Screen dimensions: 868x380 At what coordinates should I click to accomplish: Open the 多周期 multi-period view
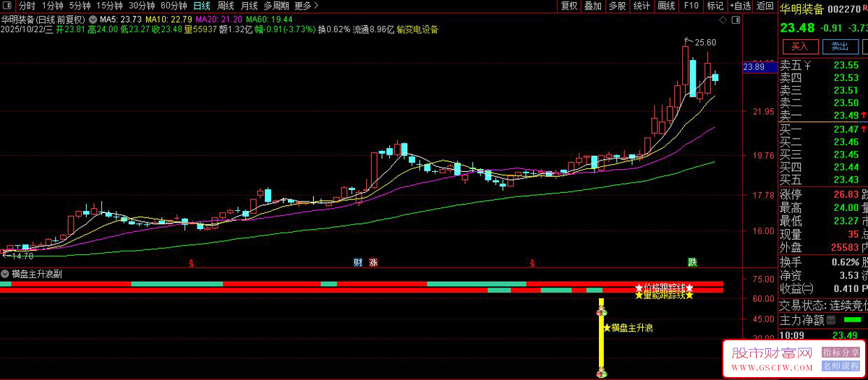click(x=276, y=6)
